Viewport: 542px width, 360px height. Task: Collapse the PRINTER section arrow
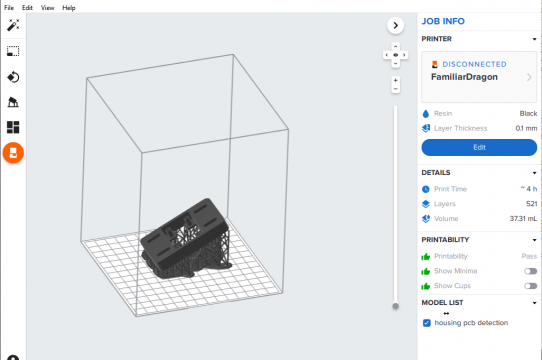(x=534, y=39)
